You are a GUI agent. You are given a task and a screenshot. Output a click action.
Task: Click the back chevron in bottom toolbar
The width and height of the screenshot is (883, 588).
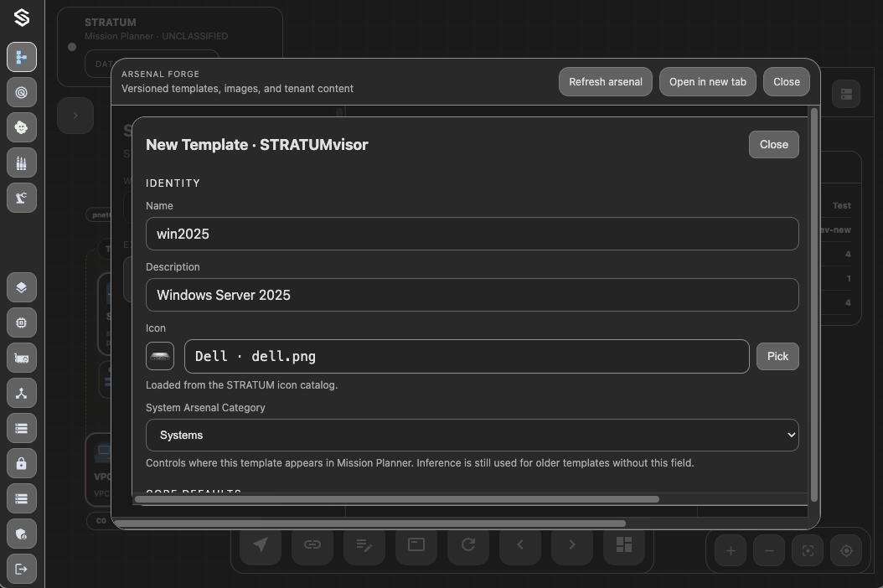[x=520, y=544]
